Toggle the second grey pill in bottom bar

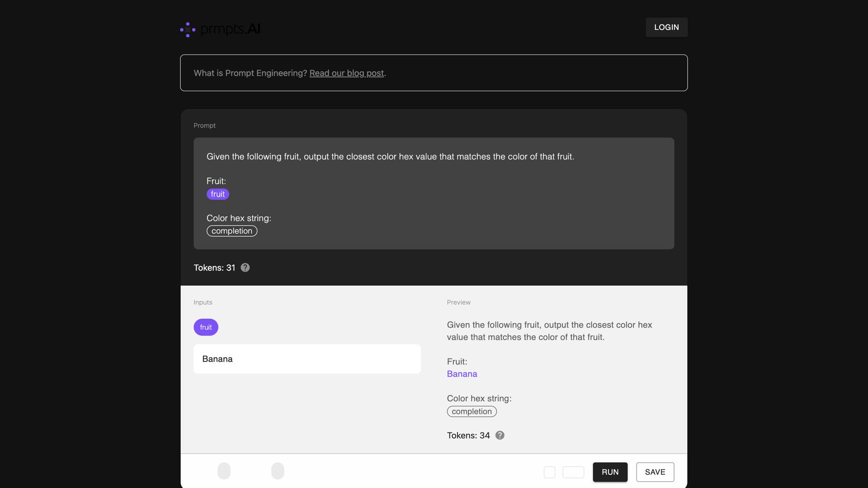pos(278,471)
